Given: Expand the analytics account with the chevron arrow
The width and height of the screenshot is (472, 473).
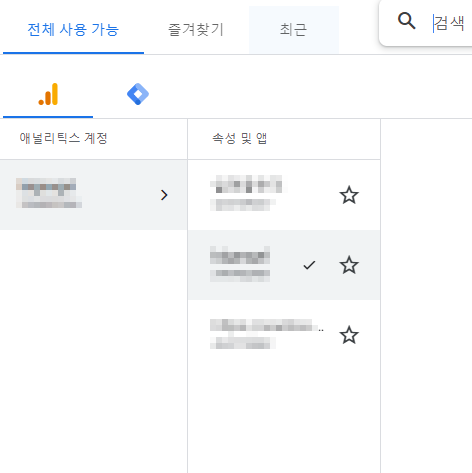Looking at the screenshot, I should pos(164,195).
